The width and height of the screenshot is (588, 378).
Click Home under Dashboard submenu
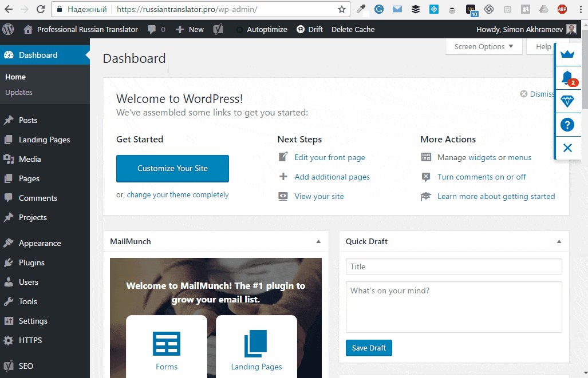[15, 77]
